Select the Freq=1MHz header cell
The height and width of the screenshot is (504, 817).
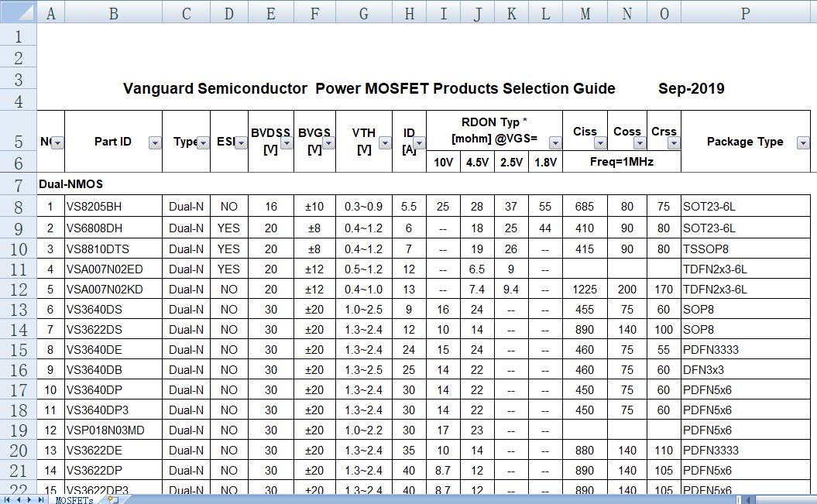(622, 161)
